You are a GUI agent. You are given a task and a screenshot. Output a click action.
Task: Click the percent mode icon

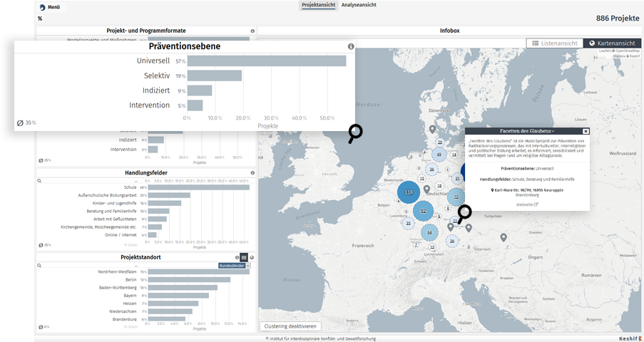(x=40, y=19)
